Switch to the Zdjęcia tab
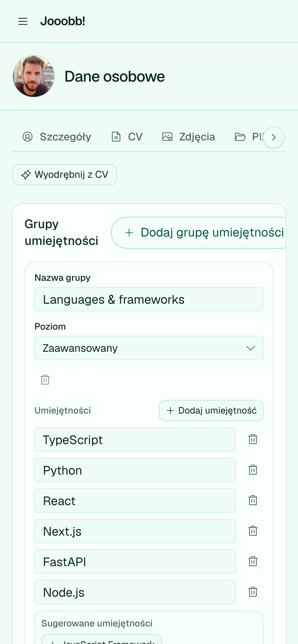 coord(188,137)
